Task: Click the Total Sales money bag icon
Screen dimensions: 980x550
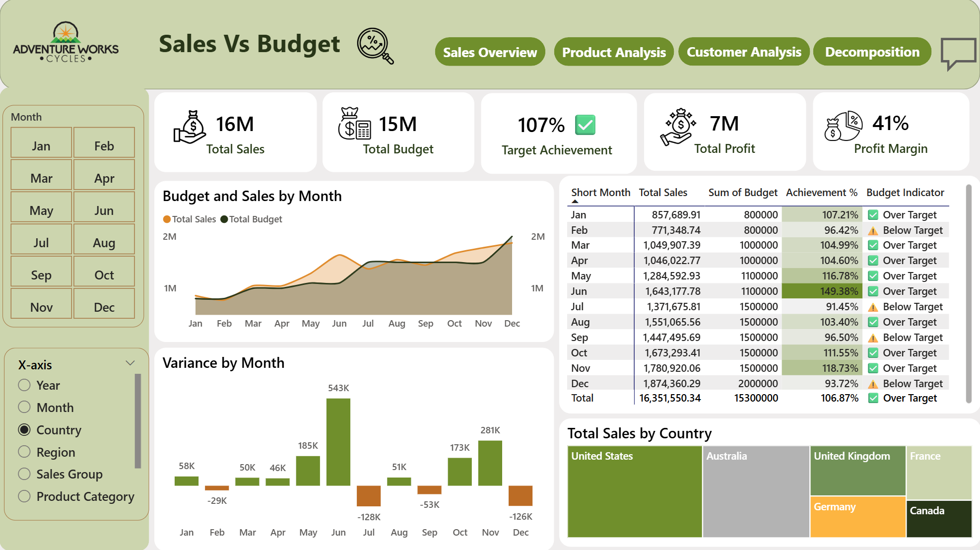Action: tap(189, 128)
